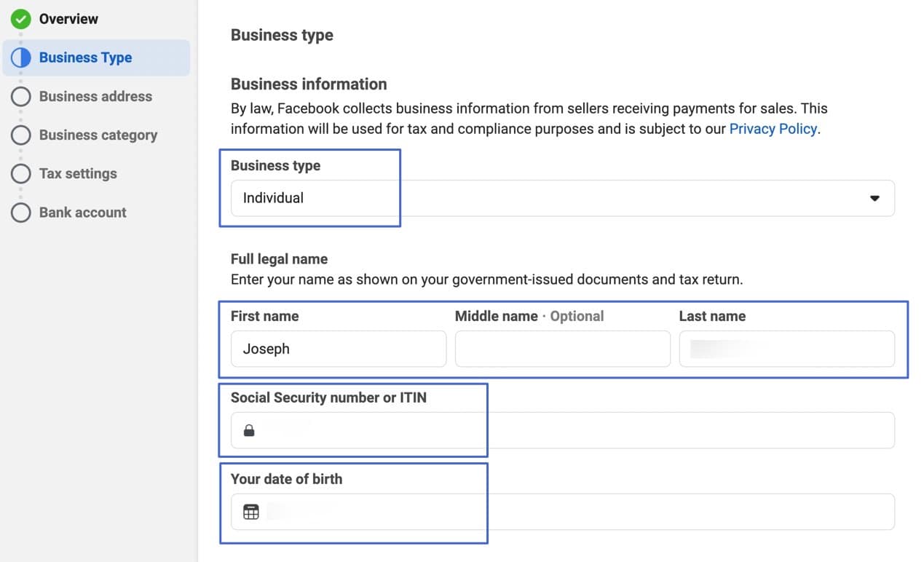Image resolution: width=924 pixels, height=562 pixels.
Task: Open the calendar icon in date of birth
Action: (x=250, y=512)
